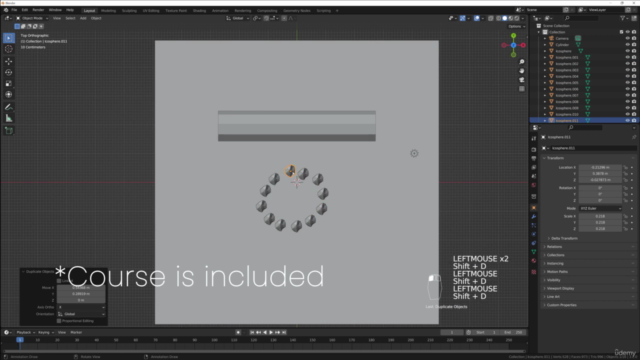Click the Blender logo menu icon
640x360 pixels.
pyautogui.click(x=6, y=10)
